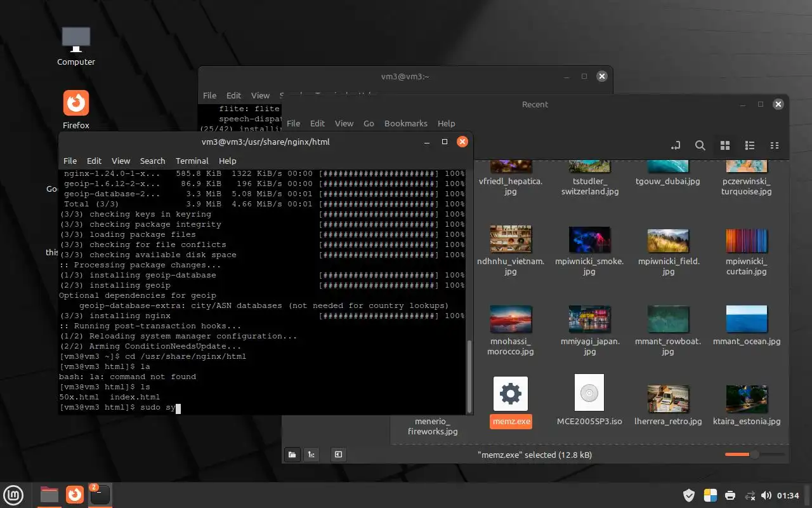Open Terminal menu in the front terminal
The image size is (812, 508).
192,161
